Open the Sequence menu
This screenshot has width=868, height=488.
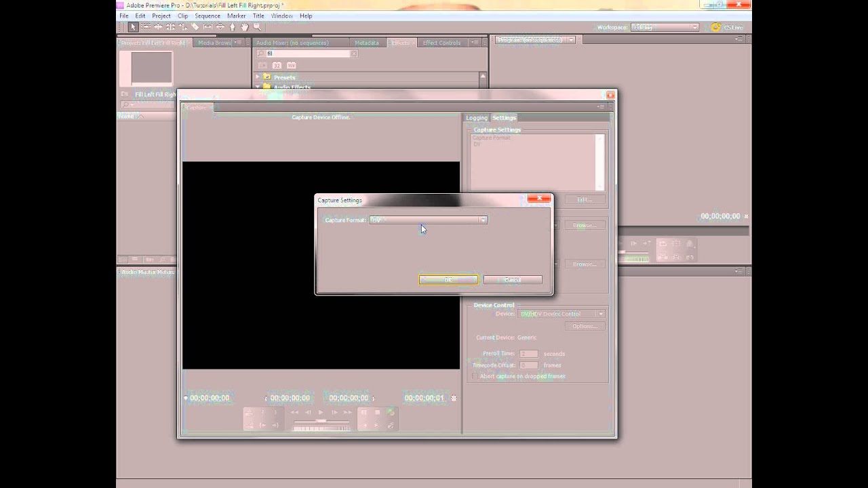[x=208, y=16]
